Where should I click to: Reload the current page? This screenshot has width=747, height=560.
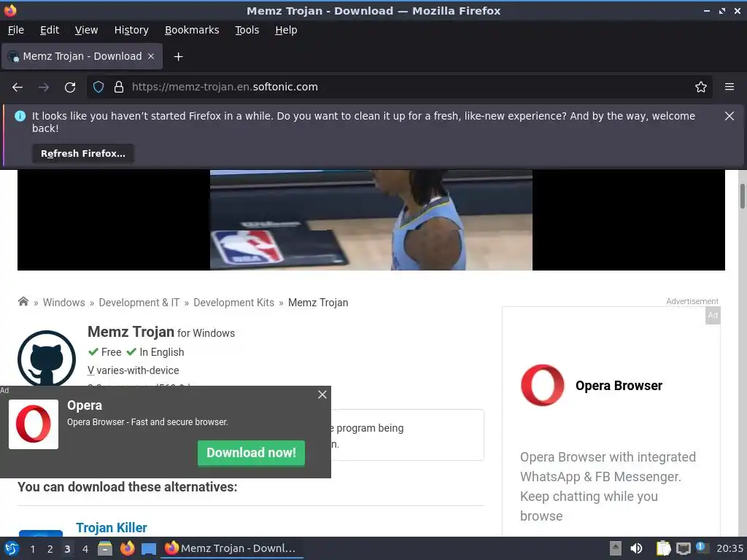pos(70,87)
